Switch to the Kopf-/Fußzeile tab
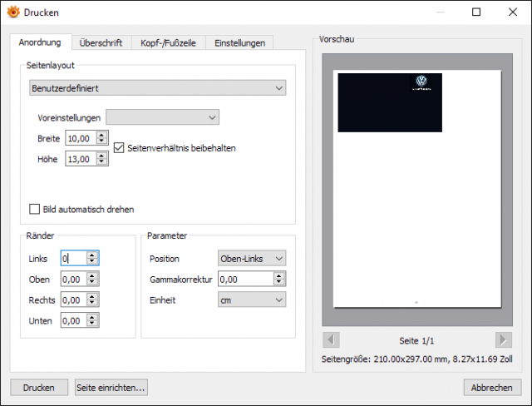The width and height of the screenshot is (532, 406). [168, 43]
